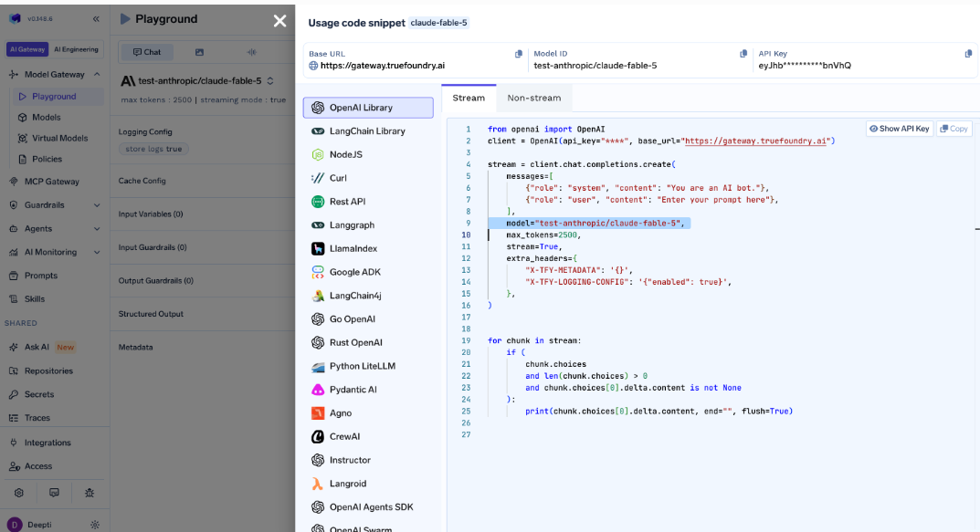
Task: Switch to the Stream tab
Action: (x=469, y=98)
